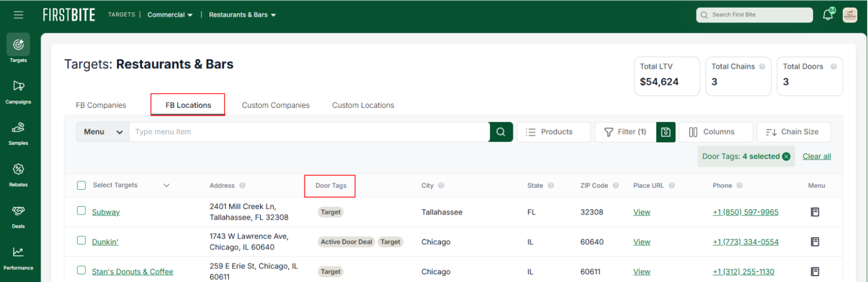Open Targets in the sidebar

(18, 49)
